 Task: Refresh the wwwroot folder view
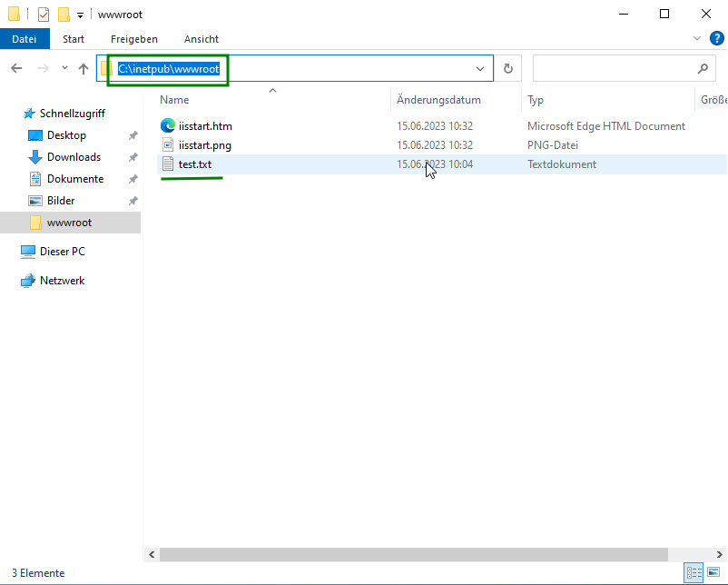click(x=507, y=67)
